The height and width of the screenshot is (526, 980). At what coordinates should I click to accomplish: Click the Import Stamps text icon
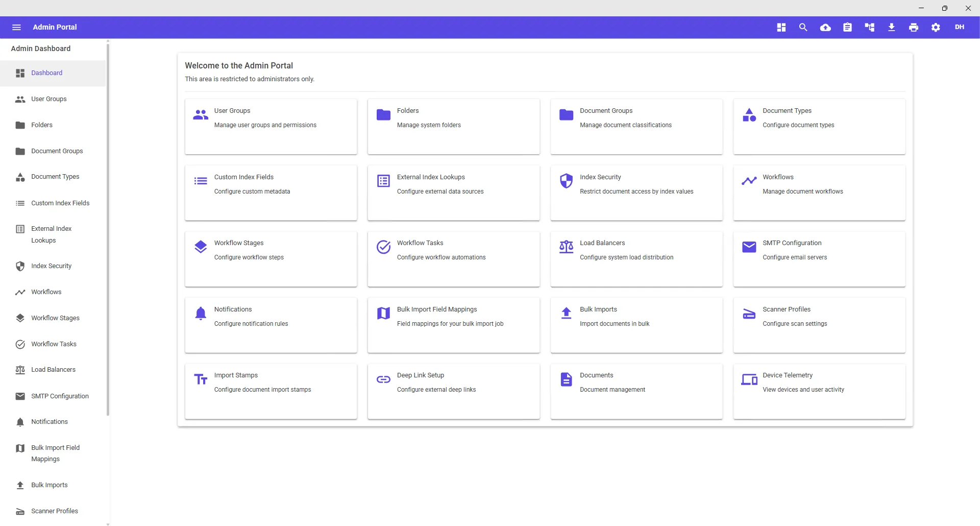(x=201, y=379)
